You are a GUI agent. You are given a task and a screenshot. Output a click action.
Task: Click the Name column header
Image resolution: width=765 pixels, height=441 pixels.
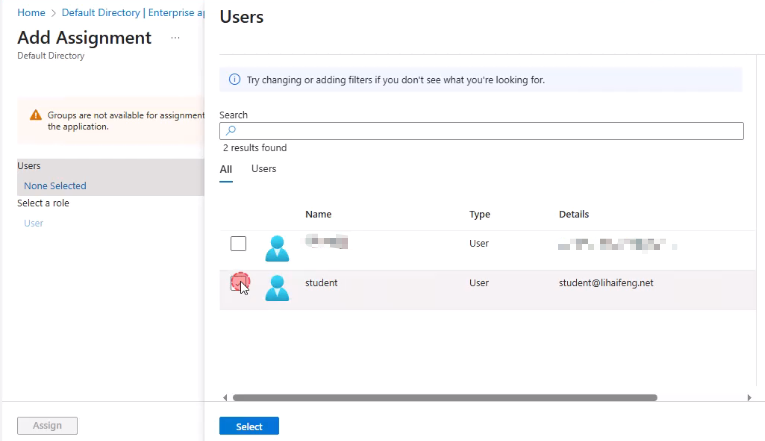318,214
